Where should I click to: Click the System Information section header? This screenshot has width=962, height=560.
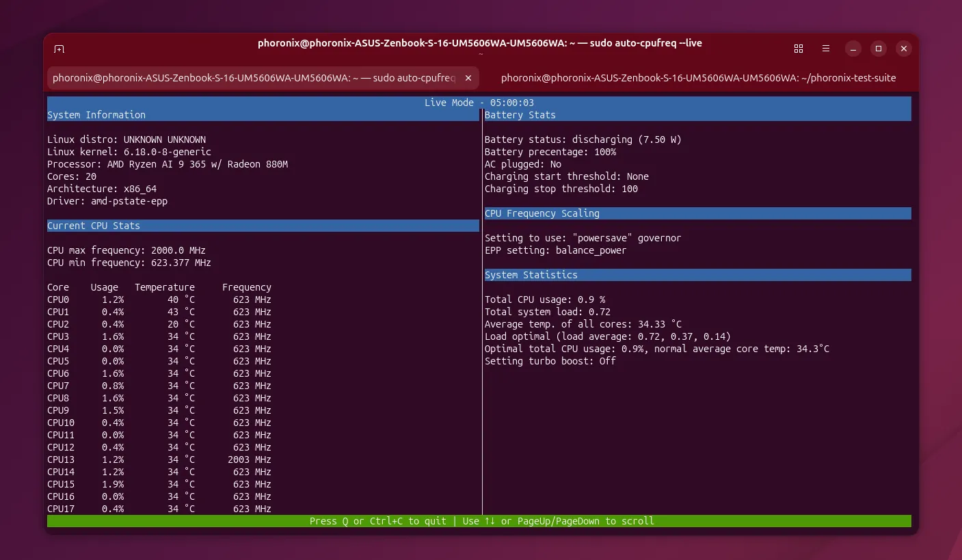96,115
